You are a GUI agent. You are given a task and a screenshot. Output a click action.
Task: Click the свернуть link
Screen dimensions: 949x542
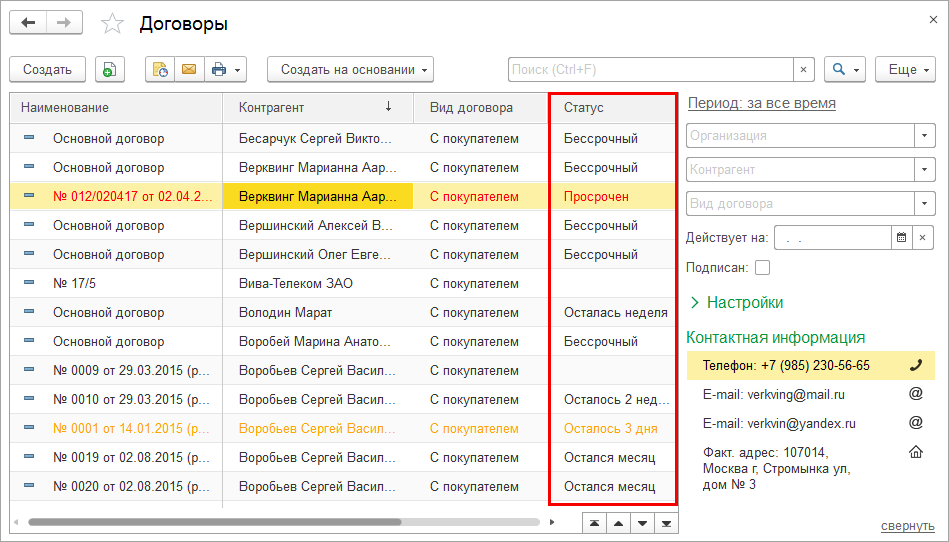point(907,526)
